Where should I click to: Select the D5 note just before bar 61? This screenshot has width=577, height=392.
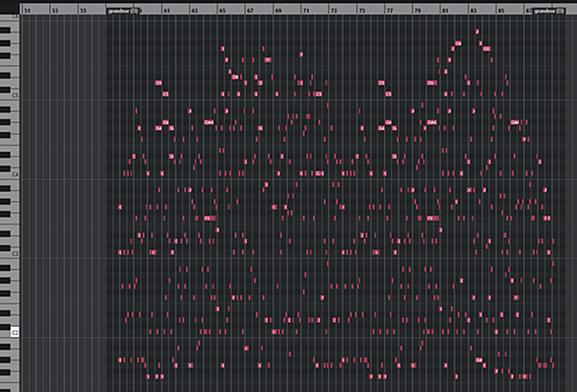(x=159, y=83)
